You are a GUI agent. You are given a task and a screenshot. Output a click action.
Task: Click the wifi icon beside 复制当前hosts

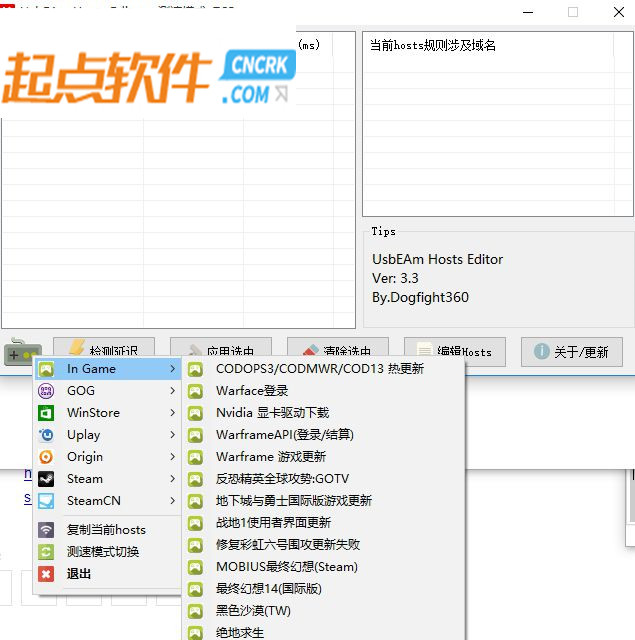pyautogui.click(x=46, y=530)
